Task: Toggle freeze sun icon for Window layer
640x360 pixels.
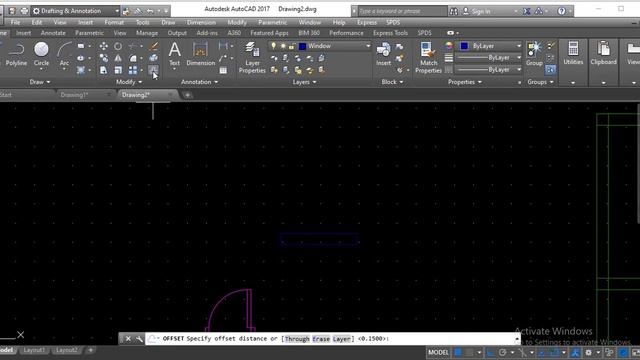Action: (x=282, y=46)
